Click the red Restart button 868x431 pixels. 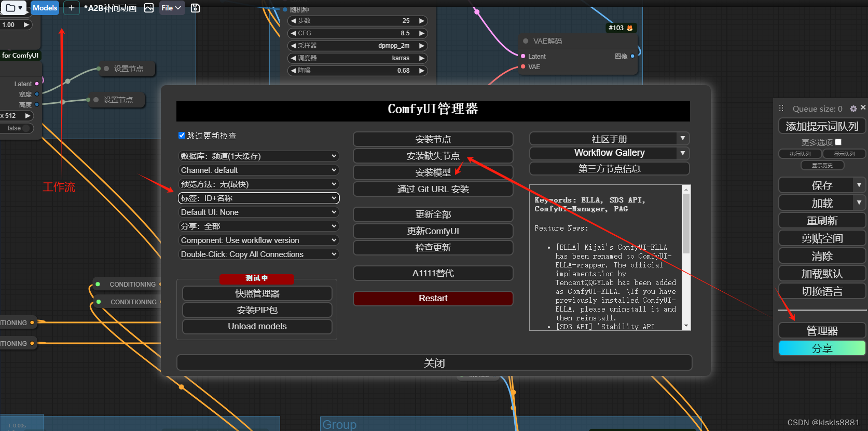point(433,299)
